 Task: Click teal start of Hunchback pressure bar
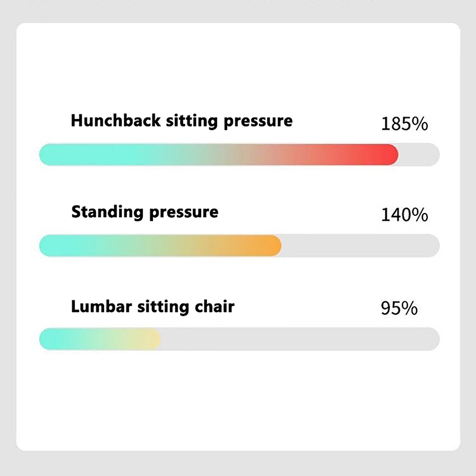[x=54, y=155]
